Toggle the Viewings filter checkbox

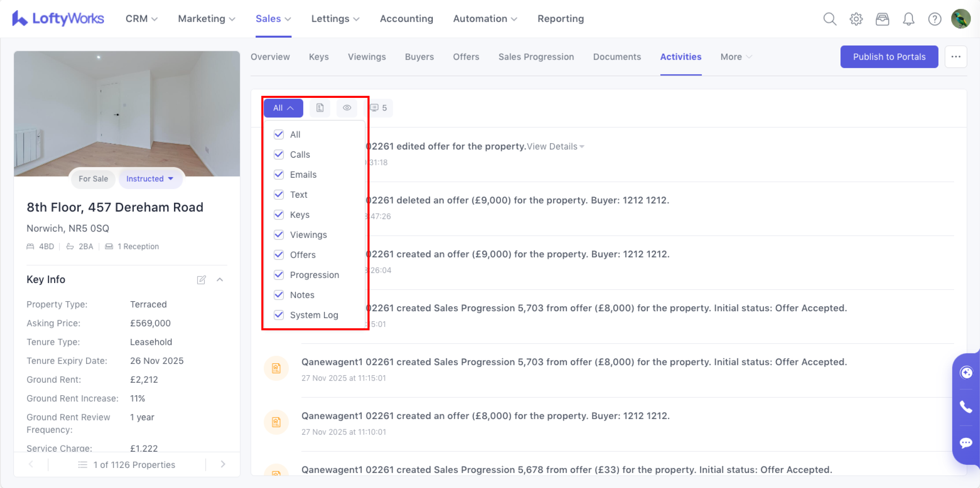279,234
